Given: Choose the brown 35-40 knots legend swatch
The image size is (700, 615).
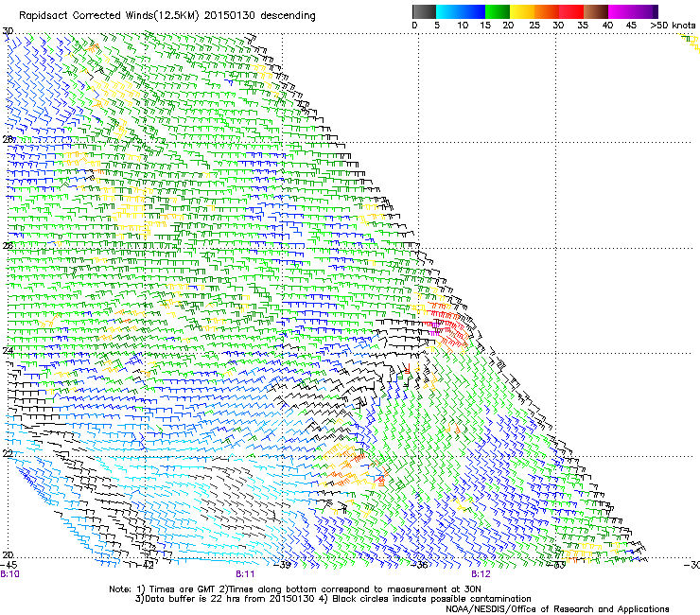Looking at the screenshot, I should pyautogui.click(x=596, y=11).
